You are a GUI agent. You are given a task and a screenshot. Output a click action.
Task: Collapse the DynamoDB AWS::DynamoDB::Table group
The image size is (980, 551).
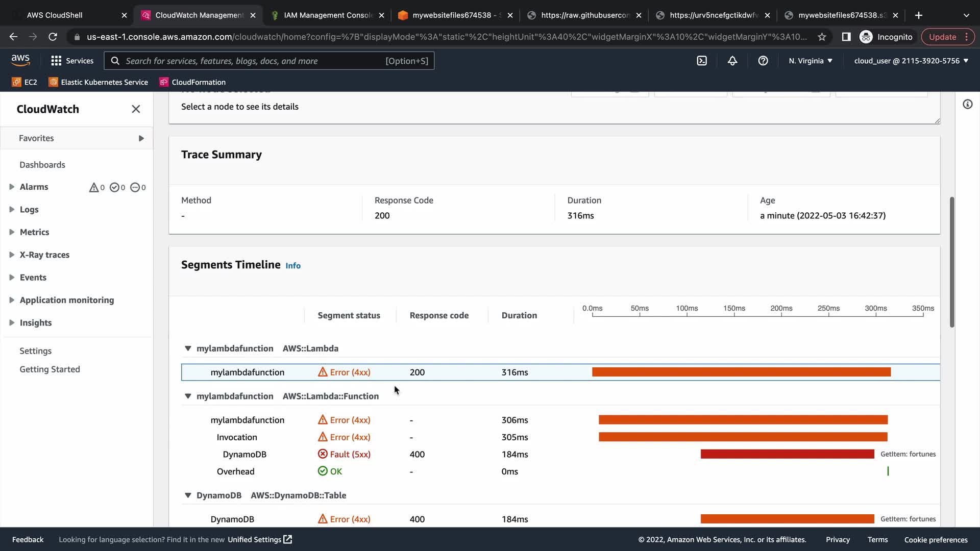(x=188, y=495)
